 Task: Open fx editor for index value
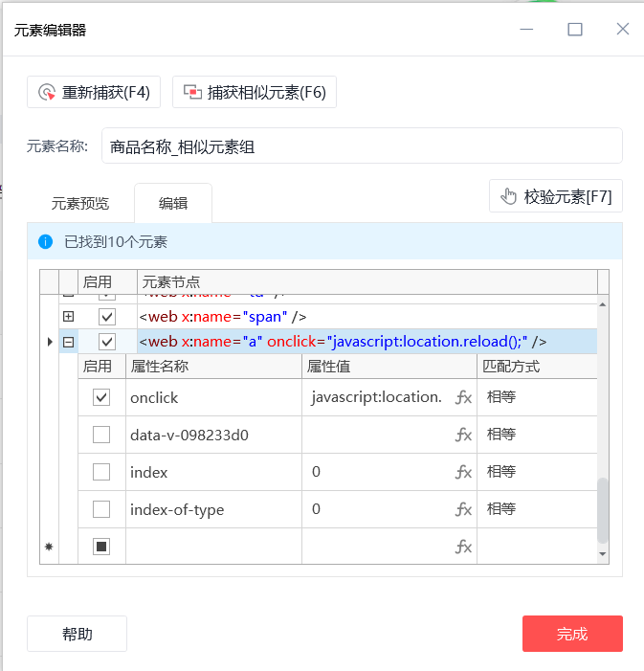(463, 472)
